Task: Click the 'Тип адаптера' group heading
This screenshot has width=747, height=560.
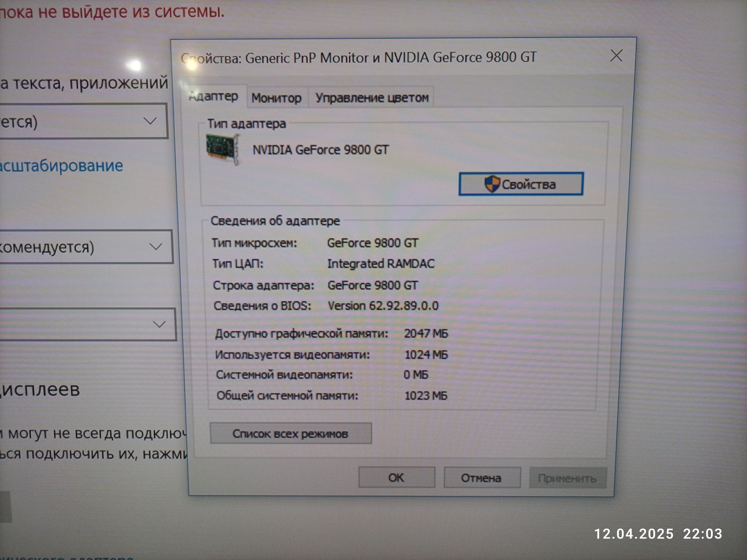Action: tap(247, 124)
